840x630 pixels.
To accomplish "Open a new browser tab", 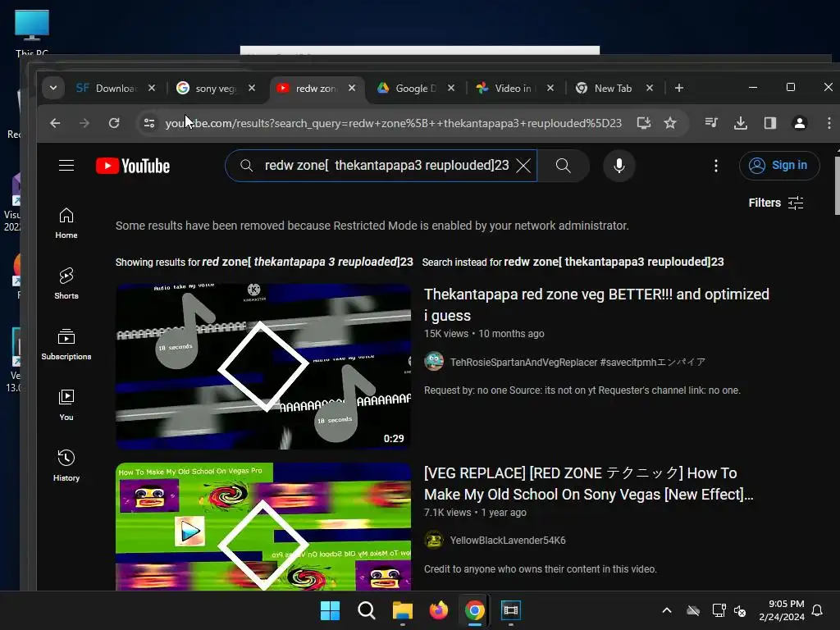I will point(678,88).
